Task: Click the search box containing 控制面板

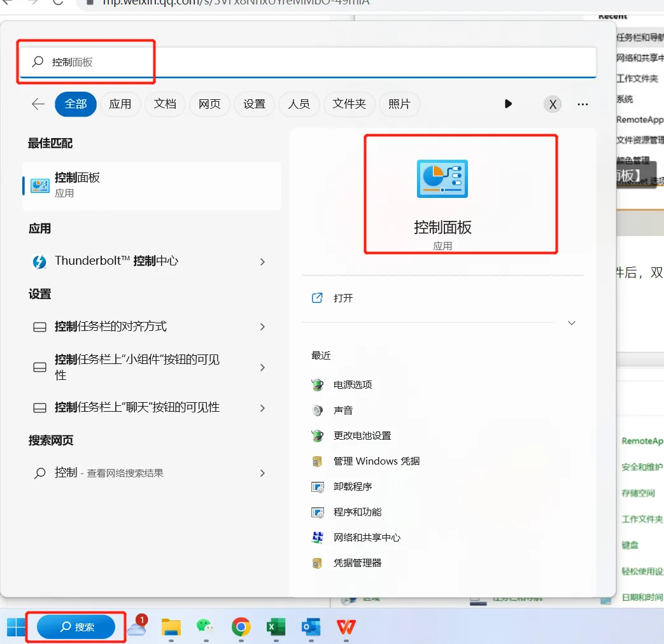Action: [x=308, y=62]
